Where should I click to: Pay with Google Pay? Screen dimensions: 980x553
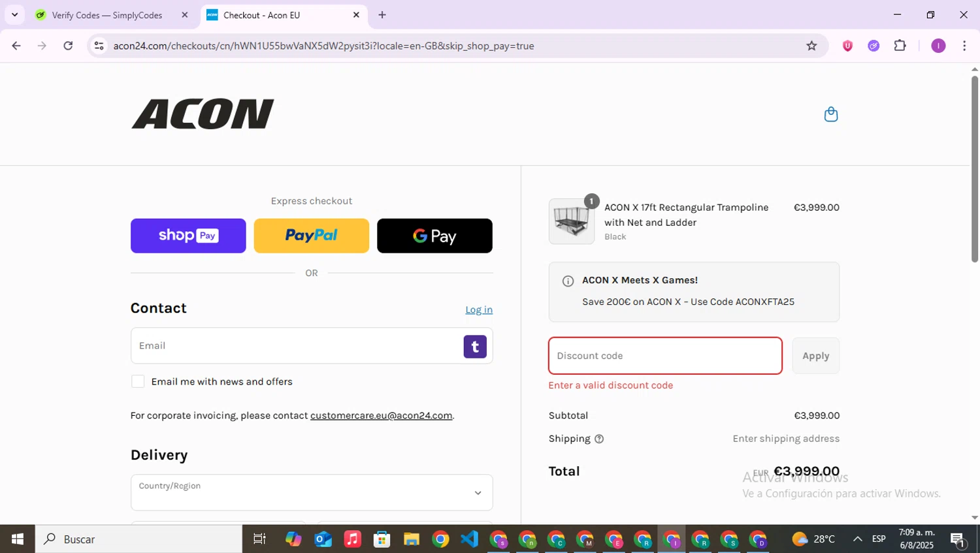click(x=434, y=236)
